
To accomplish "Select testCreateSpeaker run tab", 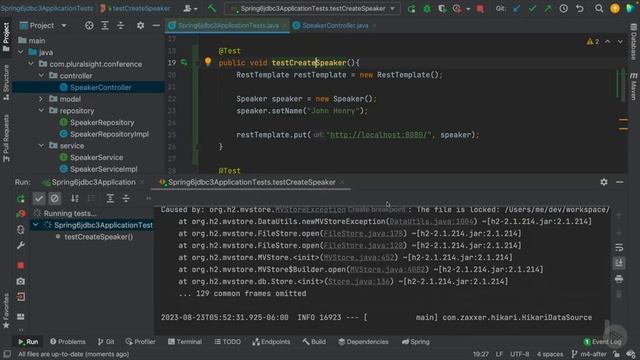I will [x=251, y=182].
